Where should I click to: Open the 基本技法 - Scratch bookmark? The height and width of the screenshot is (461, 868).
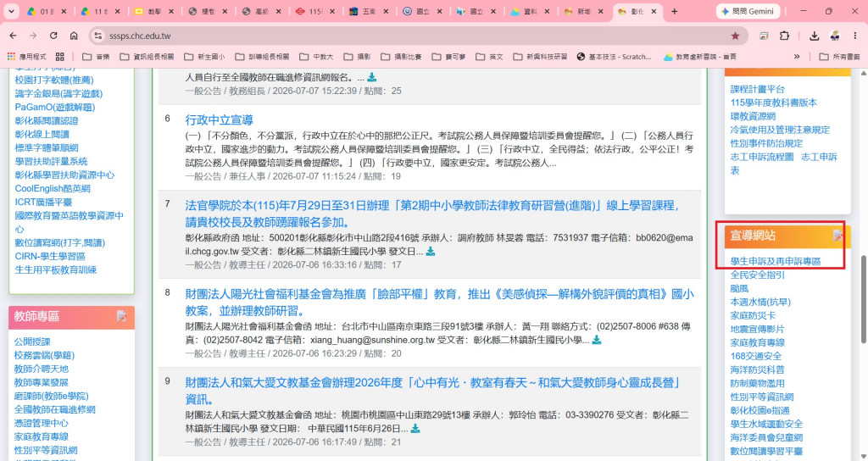click(x=614, y=57)
